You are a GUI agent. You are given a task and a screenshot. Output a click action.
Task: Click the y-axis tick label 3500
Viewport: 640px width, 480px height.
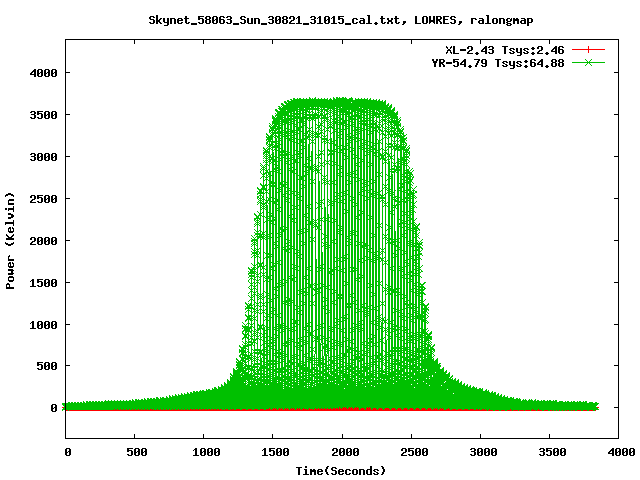coord(43,115)
